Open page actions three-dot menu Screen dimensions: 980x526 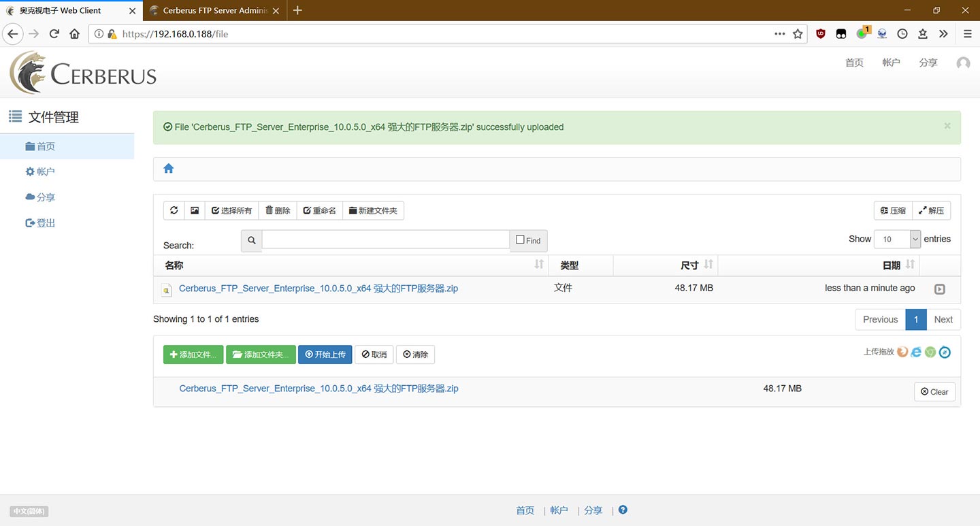[x=780, y=34]
